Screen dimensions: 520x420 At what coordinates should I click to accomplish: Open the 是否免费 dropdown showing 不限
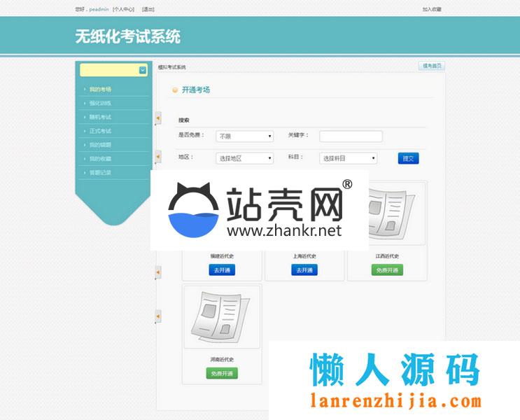coord(244,136)
